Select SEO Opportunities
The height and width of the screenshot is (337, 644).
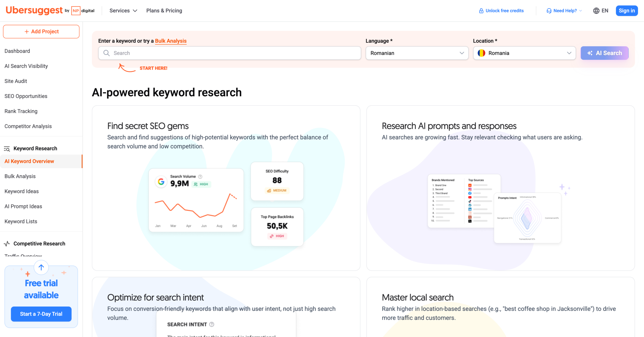(26, 96)
